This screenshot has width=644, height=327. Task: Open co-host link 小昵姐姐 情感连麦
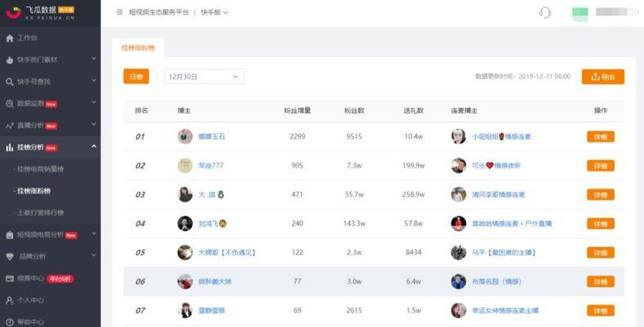pyautogui.click(x=502, y=137)
